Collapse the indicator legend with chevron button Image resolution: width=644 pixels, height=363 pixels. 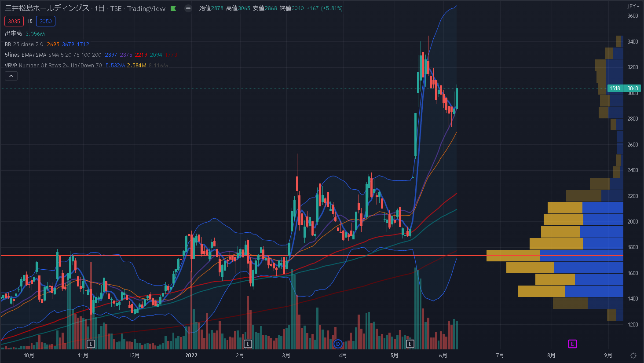point(11,76)
